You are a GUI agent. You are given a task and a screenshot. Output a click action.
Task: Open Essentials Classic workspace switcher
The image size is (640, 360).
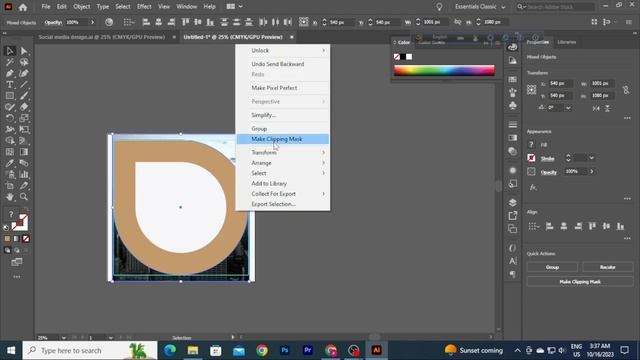click(x=480, y=7)
